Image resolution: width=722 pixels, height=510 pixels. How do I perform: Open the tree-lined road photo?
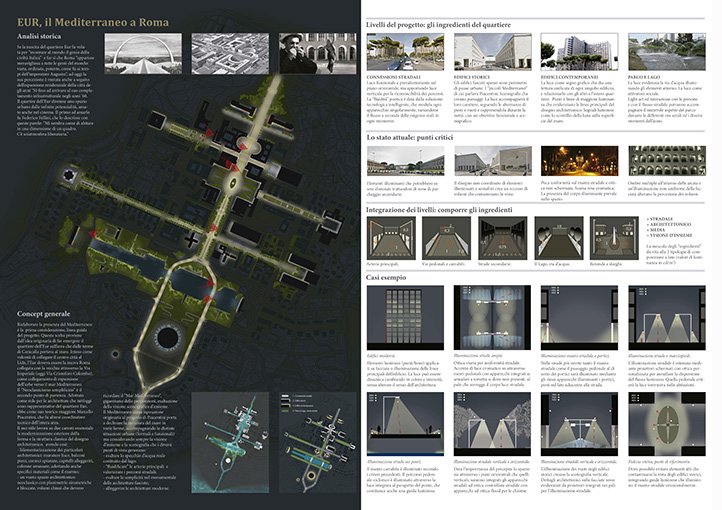[405, 52]
